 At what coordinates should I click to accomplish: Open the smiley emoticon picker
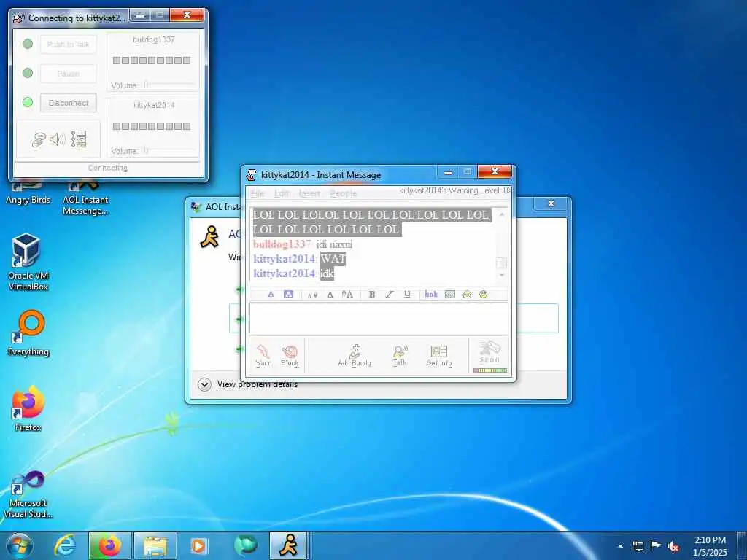483,295
